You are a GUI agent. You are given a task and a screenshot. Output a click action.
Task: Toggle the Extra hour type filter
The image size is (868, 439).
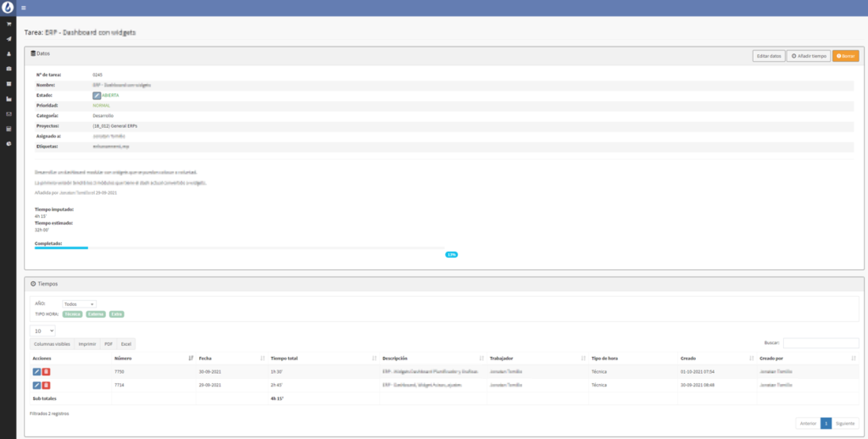coord(116,314)
